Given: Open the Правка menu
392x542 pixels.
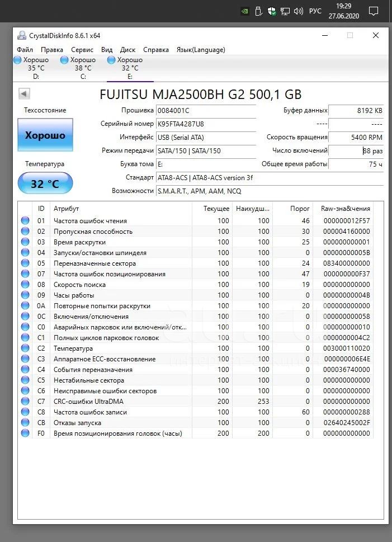Looking at the screenshot, I should (52, 50).
